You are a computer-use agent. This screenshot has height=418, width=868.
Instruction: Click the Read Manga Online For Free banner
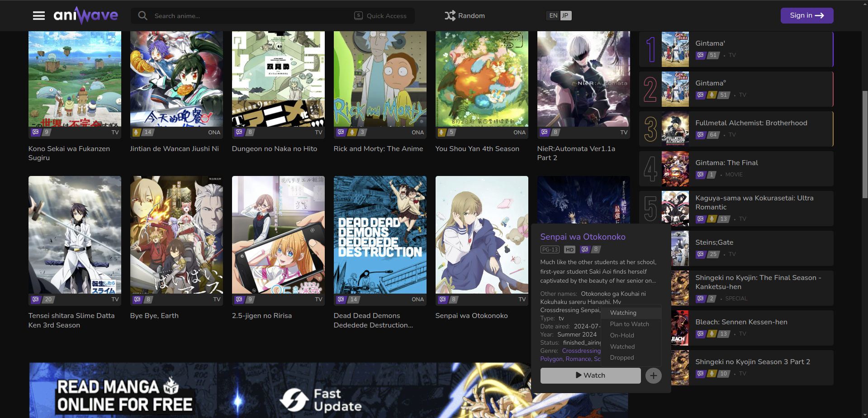click(x=328, y=390)
